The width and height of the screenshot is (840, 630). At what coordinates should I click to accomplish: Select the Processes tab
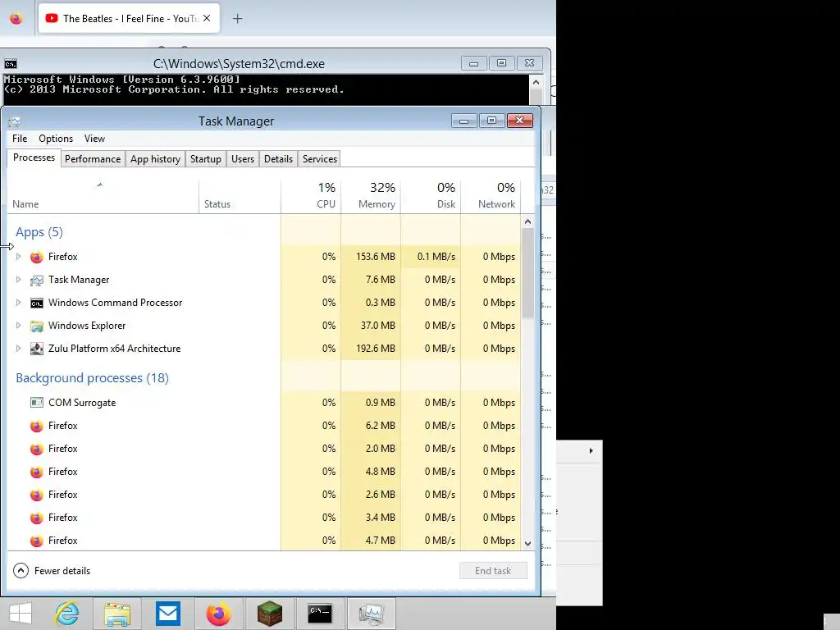[x=34, y=157]
